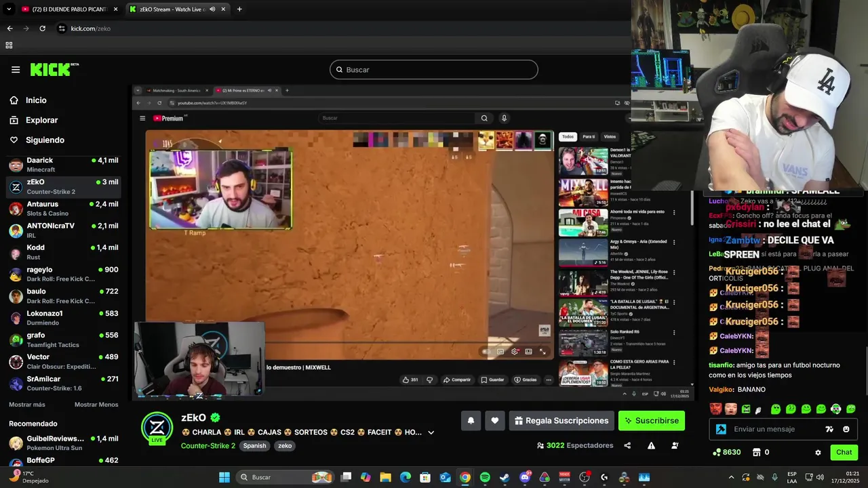This screenshot has width=868, height=488.
Task: Send message with green Chat button
Action: [x=844, y=452]
